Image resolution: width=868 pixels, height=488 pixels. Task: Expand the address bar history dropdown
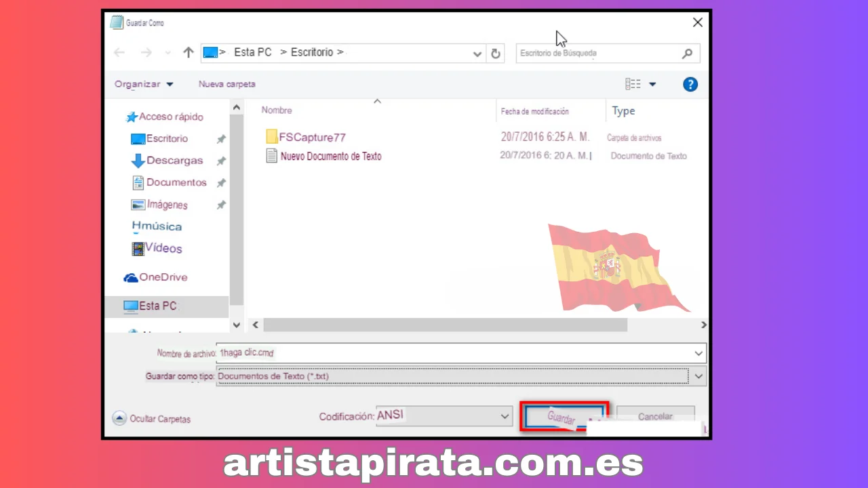click(477, 54)
